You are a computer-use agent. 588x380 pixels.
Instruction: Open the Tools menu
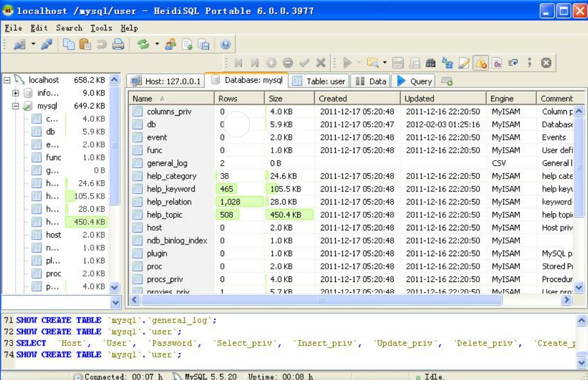click(x=101, y=28)
